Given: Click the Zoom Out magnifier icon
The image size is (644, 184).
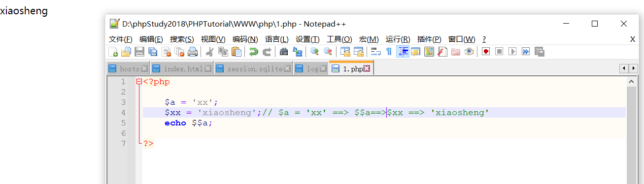Looking at the screenshot, I should click(327, 51).
